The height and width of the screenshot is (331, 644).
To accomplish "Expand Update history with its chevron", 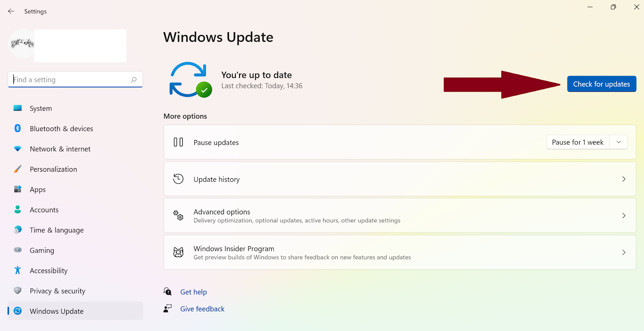I will click(x=623, y=179).
